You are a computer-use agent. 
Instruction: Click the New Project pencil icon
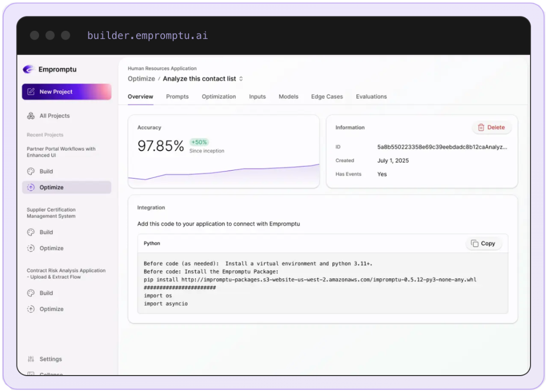coord(31,92)
